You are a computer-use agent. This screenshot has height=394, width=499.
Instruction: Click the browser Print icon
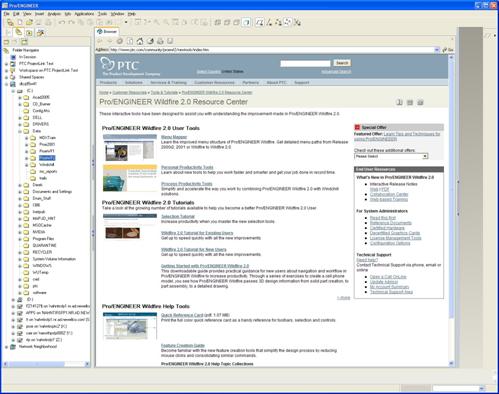coord(160,41)
